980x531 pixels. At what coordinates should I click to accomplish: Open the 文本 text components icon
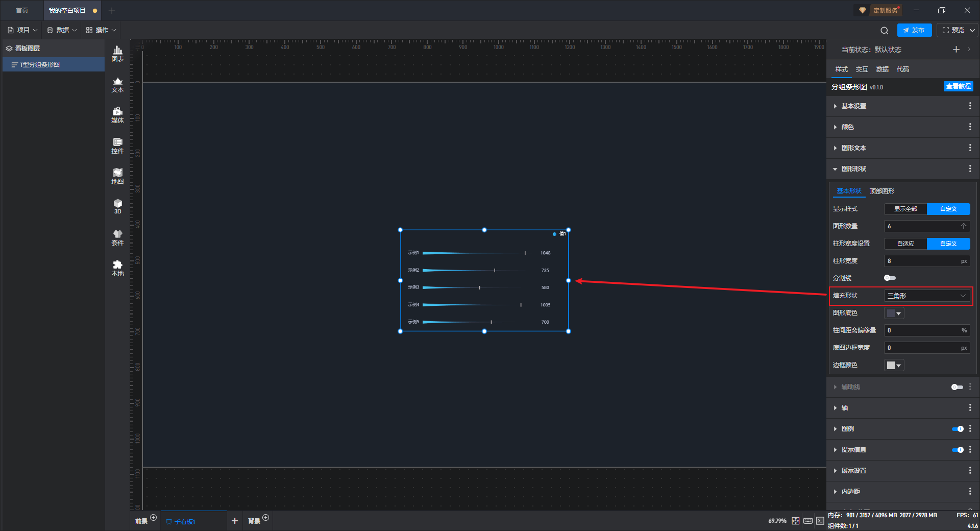point(117,84)
